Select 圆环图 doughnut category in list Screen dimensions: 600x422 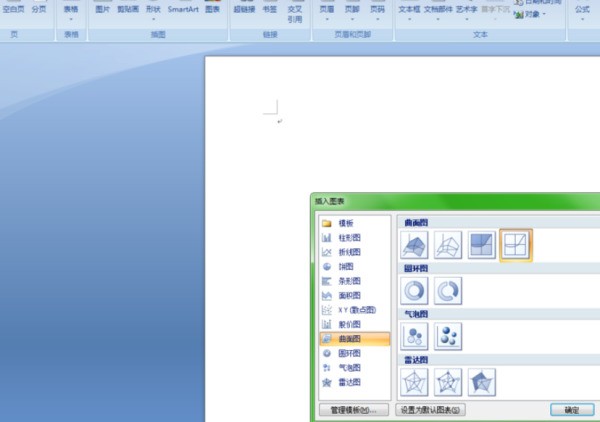tap(355, 354)
